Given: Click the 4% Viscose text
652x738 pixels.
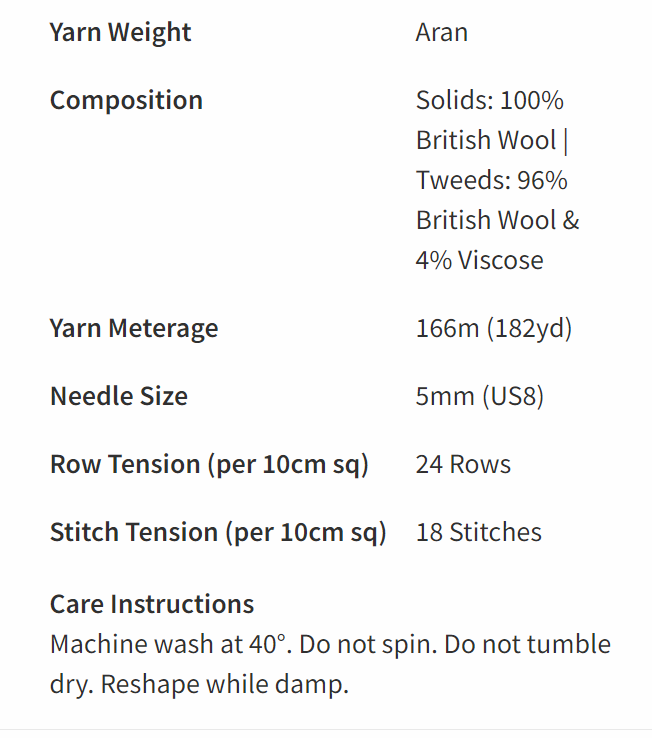Looking at the screenshot, I should point(479,260).
